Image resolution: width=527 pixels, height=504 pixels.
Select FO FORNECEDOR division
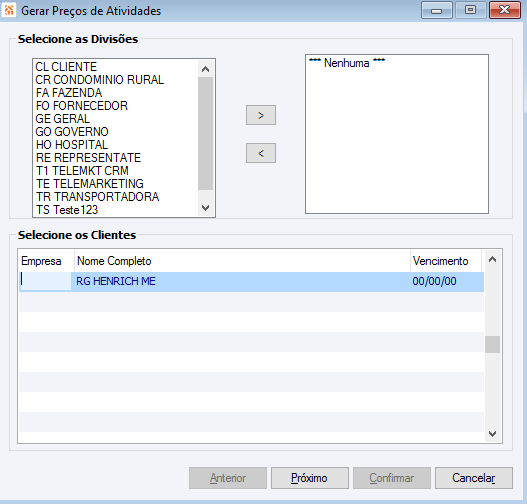[x=82, y=106]
